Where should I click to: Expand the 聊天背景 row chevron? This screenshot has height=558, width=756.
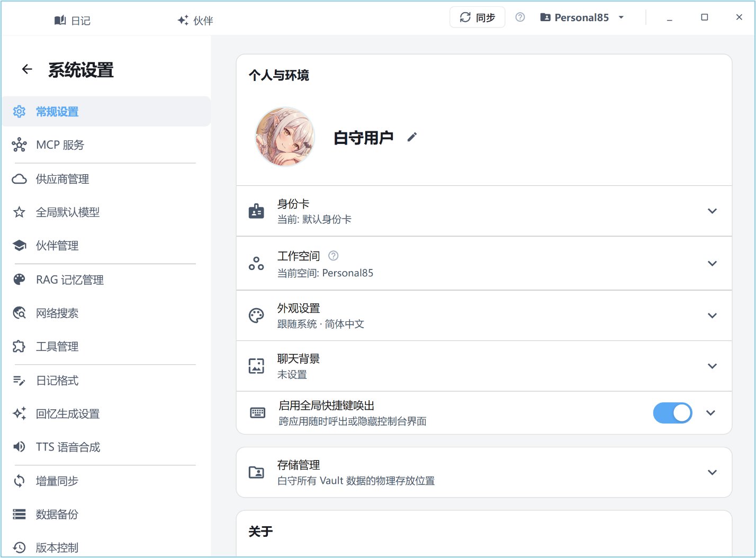712,366
